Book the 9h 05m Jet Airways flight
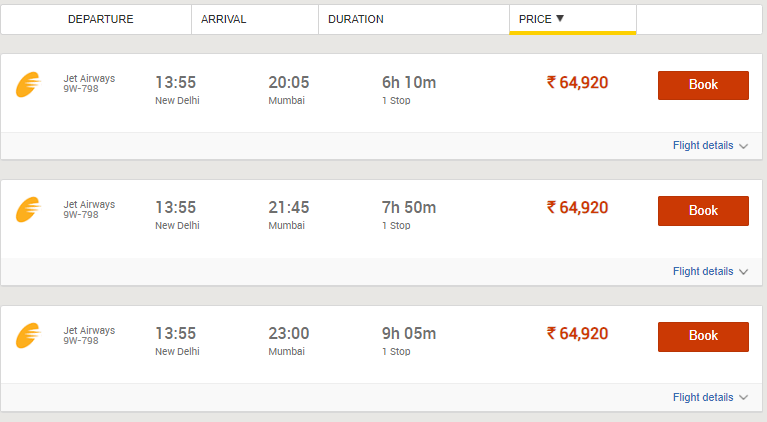This screenshot has width=767, height=422. 703,336
